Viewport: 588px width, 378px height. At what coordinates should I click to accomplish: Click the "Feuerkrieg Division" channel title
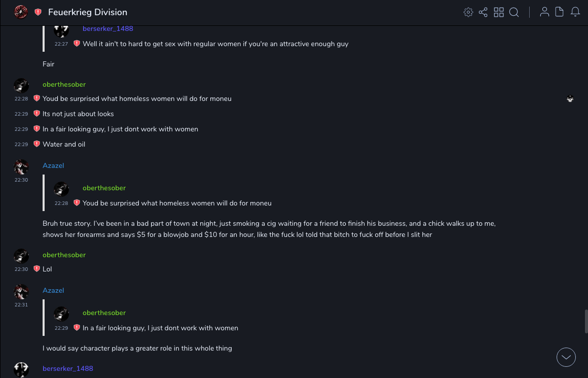click(x=88, y=12)
